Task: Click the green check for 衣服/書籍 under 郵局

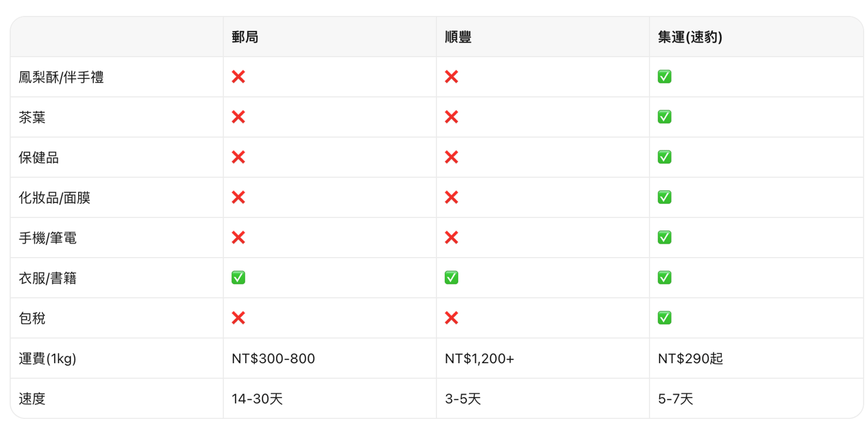Action: click(238, 277)
